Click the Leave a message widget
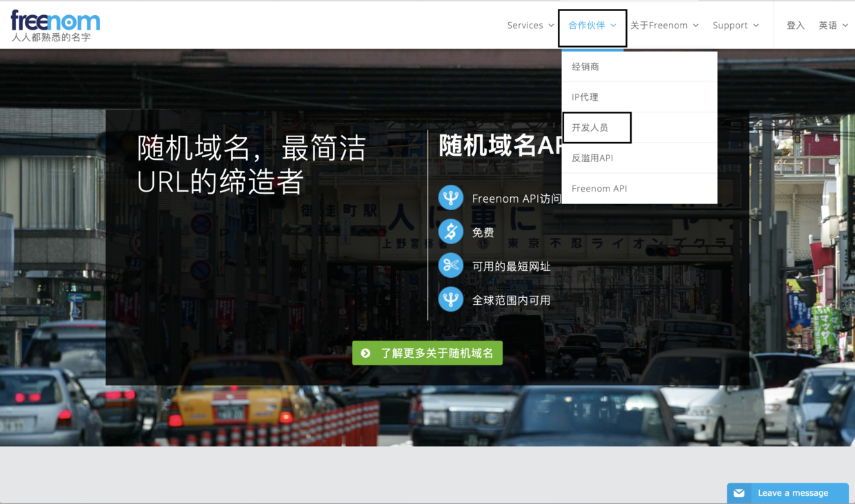Viewport: 855px width, 504px height. coord(787,493)
